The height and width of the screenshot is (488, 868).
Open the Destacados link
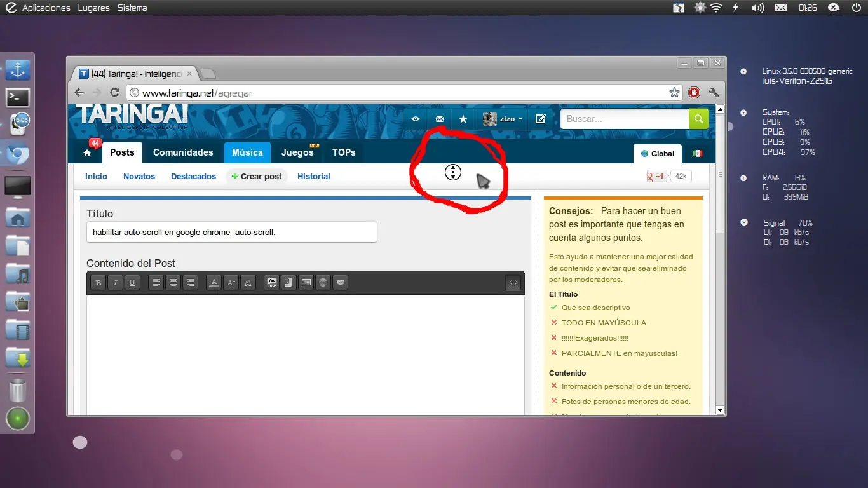point(193,177)
